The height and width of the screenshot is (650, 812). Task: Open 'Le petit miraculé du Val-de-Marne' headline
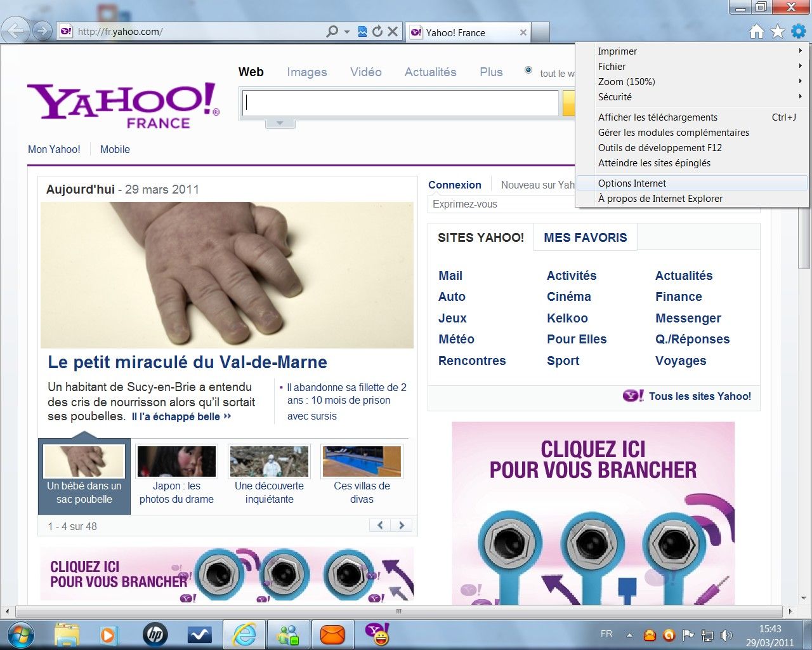(x=188, y=362)
